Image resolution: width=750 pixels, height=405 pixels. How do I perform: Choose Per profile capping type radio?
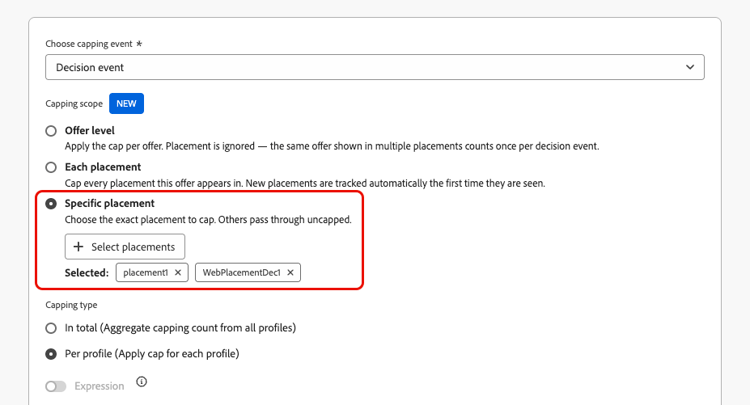tap(51, 354)
